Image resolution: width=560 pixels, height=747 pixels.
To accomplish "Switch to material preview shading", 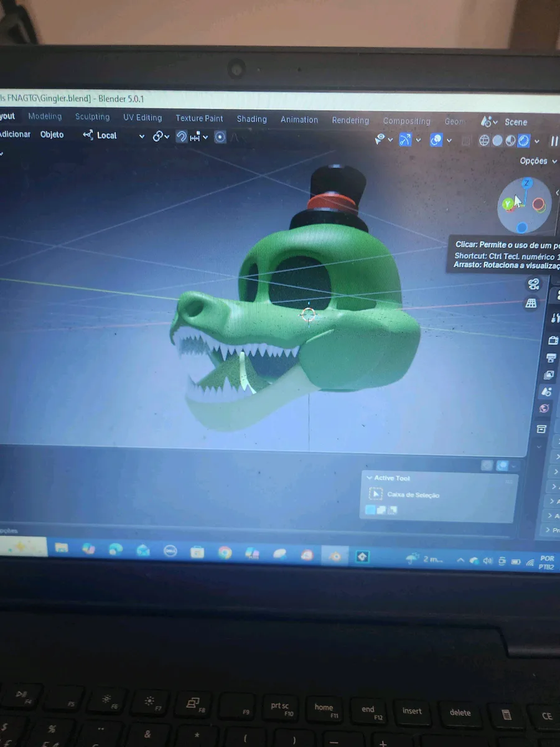I will [x=510, y=141].
